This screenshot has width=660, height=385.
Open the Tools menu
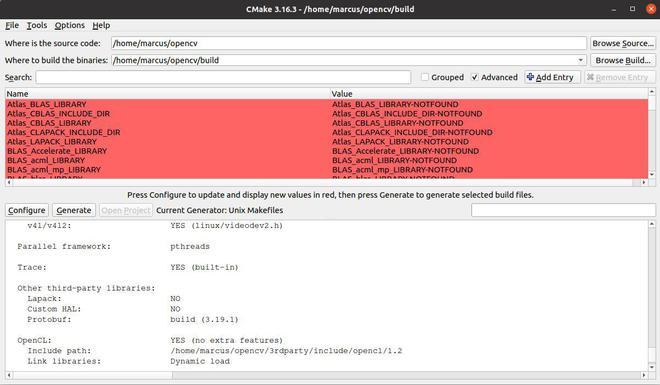(37, 25)
